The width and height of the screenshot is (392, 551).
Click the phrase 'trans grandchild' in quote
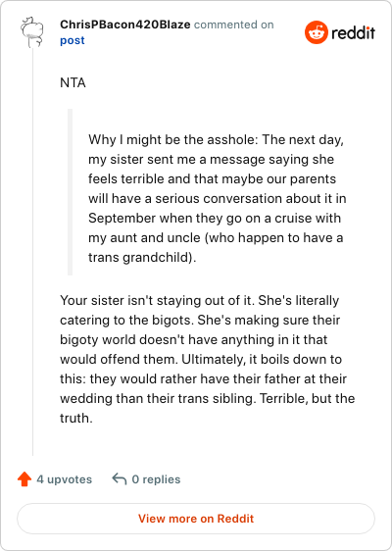[x=138, y=257]
